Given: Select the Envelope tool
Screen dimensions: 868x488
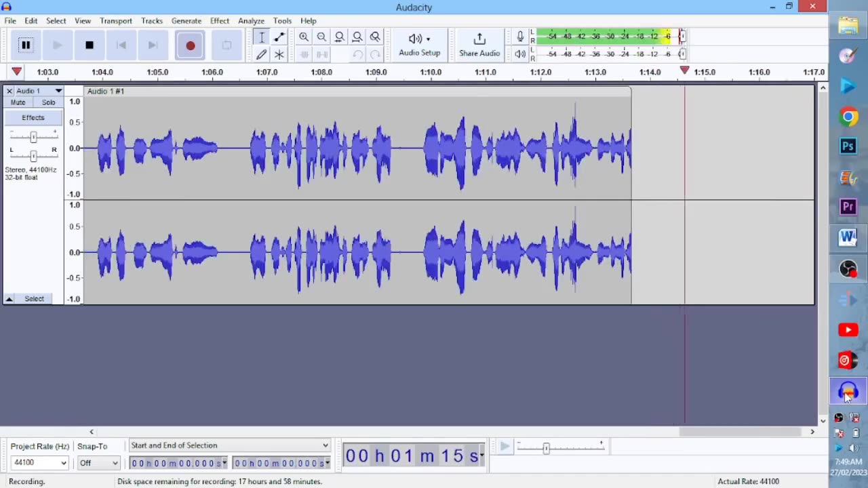Looking at the screenshot, I should (279, 37).
